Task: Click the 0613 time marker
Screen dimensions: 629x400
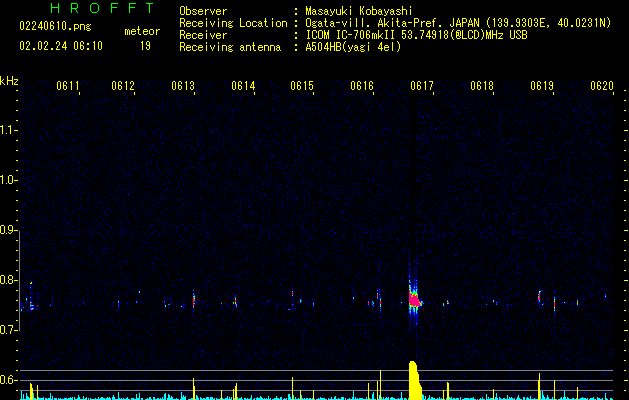Action: [183, 86]
